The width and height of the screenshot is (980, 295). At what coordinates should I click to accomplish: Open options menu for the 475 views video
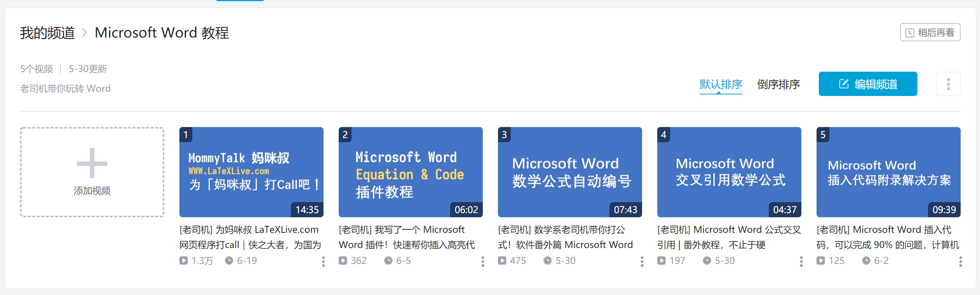[x=642, y=261]
